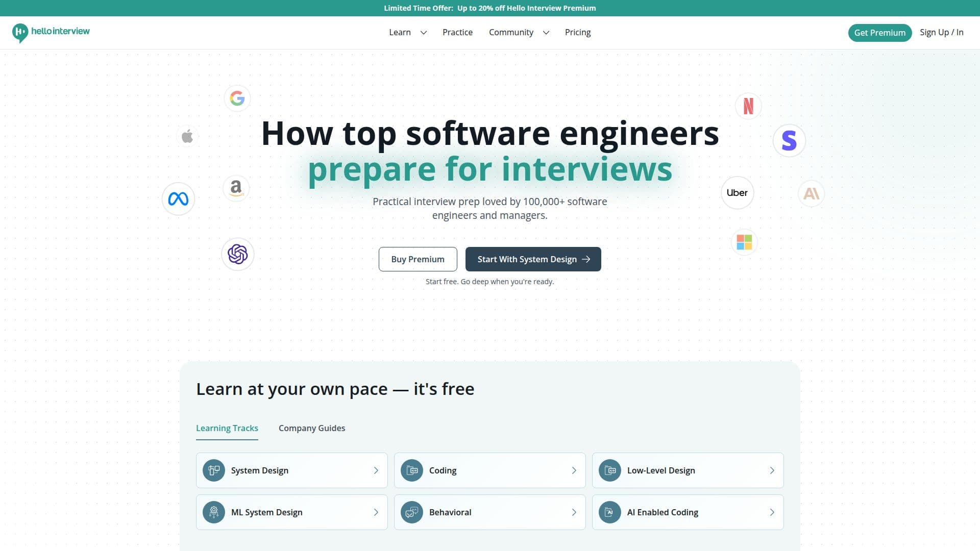This screenshot has width=980, height=551.
Task: Click the Get Premium button
Action: pos(879,33)
